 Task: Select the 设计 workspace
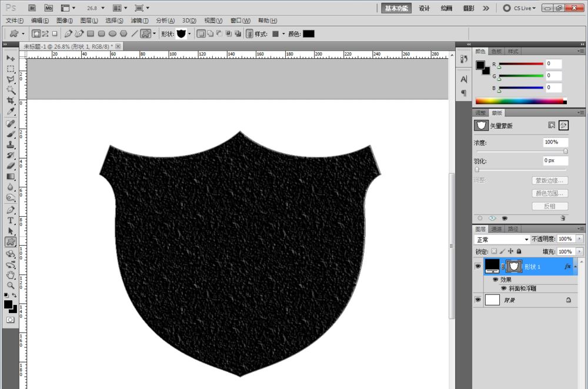tap(424, 8)
